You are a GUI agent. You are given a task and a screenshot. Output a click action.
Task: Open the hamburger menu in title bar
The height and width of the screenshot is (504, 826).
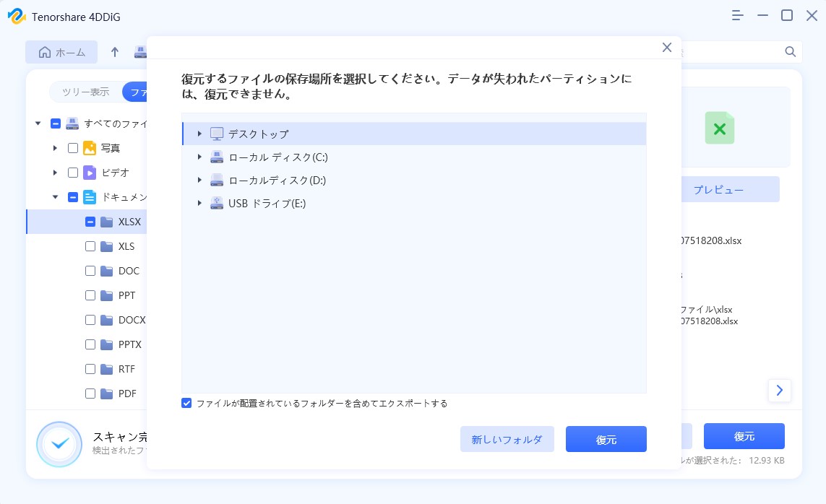[x=738, y=16]
